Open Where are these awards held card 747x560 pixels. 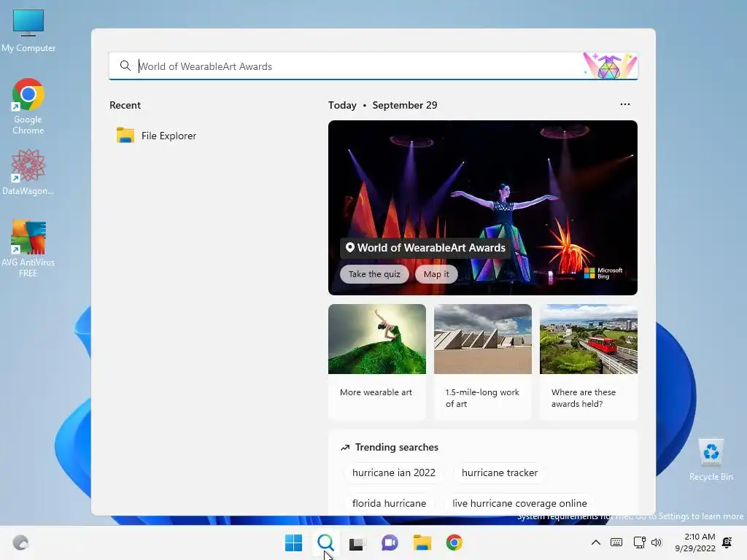[x=589, y=362]
